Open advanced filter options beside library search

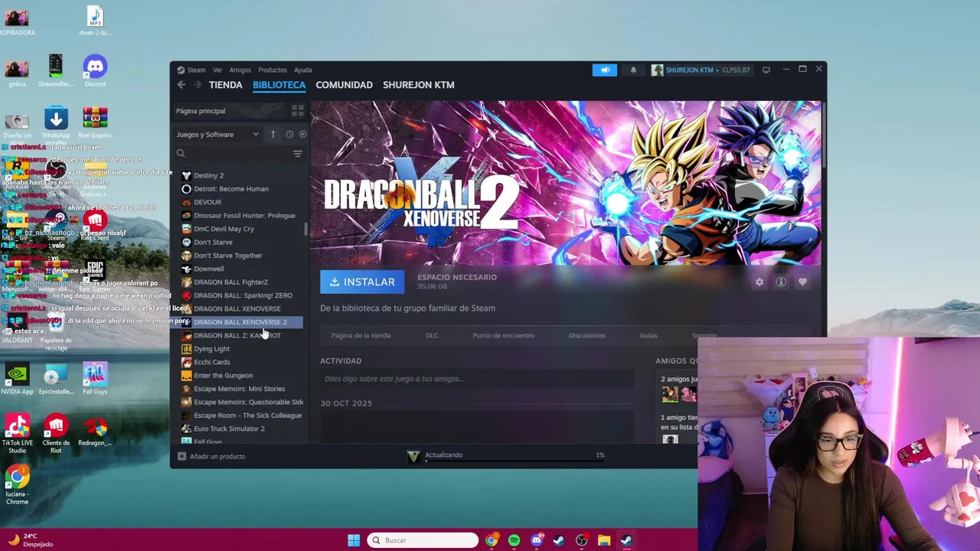pos(298,154)
